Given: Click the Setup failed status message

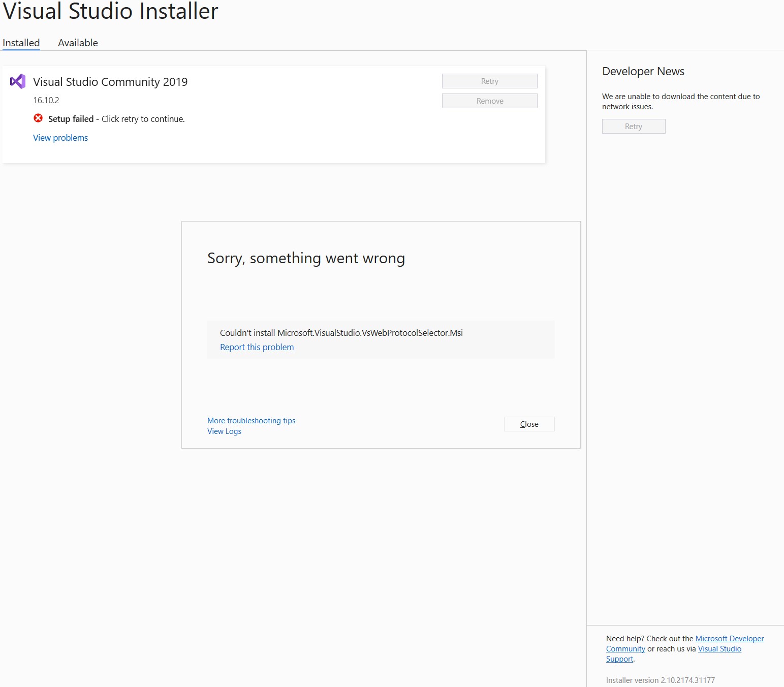Looking at the screenshot, I should point(116,119).
